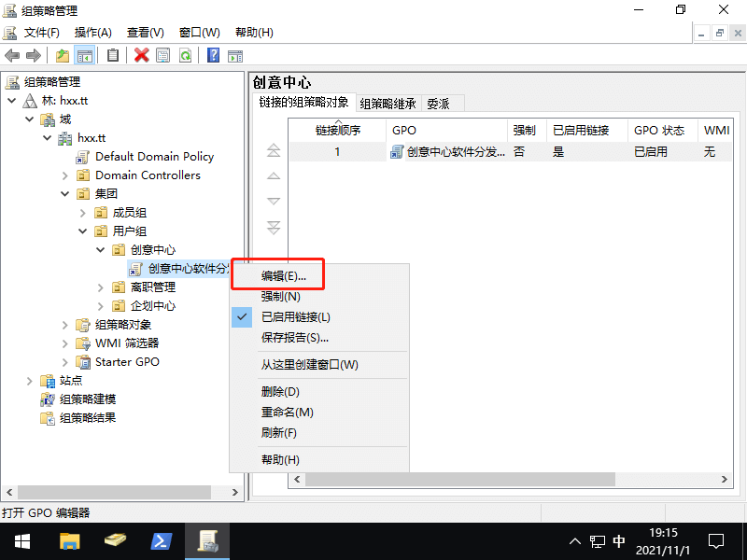The width and height of the screenshot is (747, 560).
Task: Click the Forward arrow toolbar icon
Action: [x=34, y=56]
